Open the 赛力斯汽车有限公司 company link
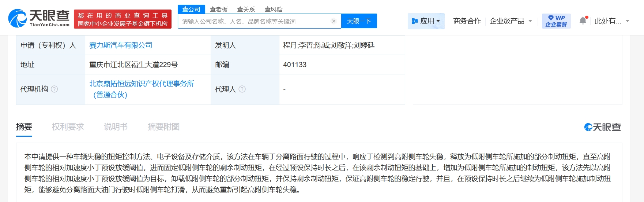 point(121,45)
